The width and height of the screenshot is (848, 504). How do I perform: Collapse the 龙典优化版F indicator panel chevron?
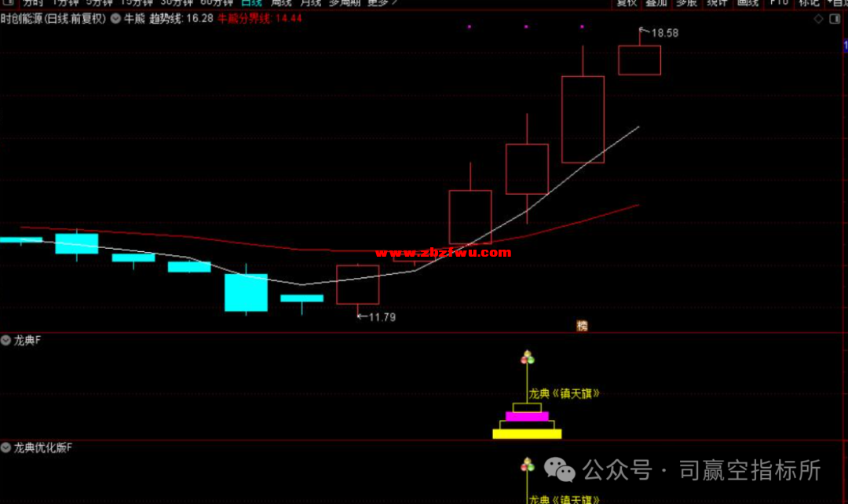pos(5,447)
